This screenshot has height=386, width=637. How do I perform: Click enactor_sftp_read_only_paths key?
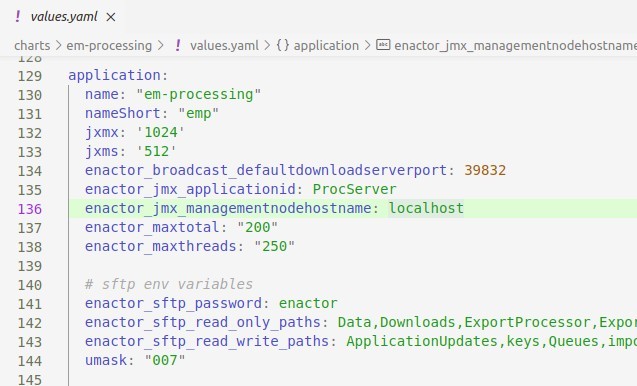coord(203,322)
